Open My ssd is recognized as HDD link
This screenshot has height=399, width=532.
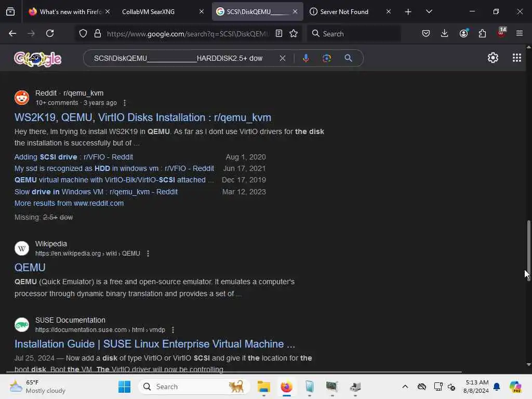[114, 168]
